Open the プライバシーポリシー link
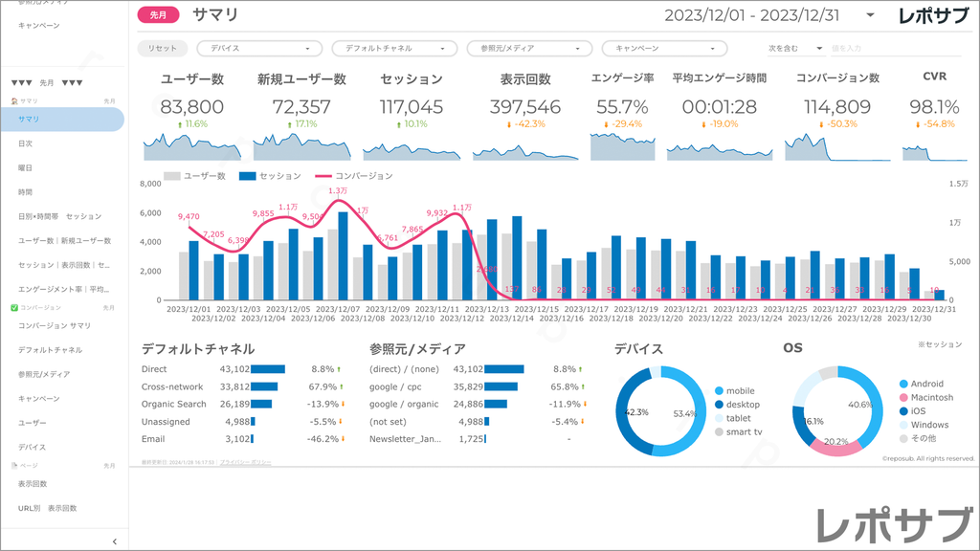The width and height of the screenshot is (980, 551). pos(245,462)
